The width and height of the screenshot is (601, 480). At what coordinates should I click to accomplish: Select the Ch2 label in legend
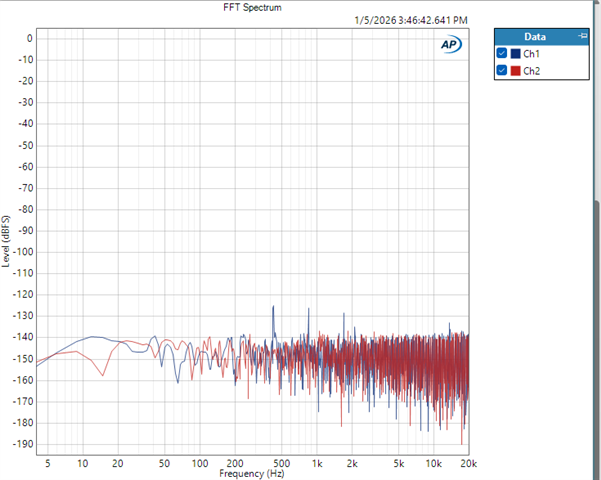(532, 71)
